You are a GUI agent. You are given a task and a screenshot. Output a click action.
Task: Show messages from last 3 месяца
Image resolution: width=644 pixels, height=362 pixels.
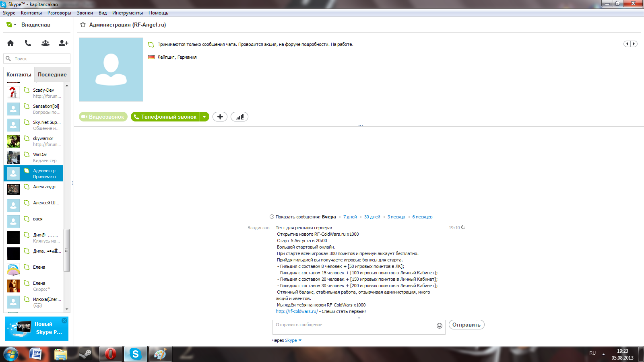[x=396, y=217]
